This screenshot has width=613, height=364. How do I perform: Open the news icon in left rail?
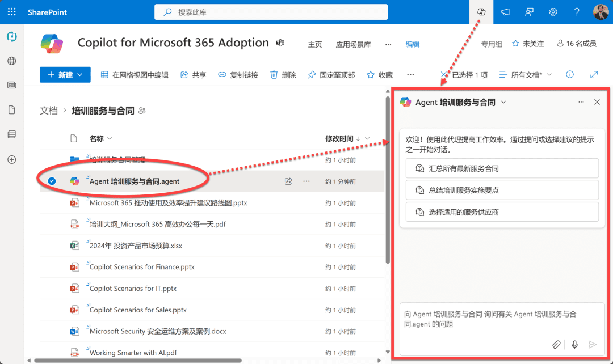point(12,85)
